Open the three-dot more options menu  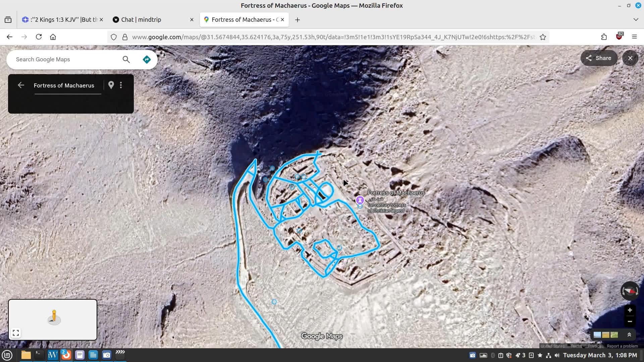[x=121, y=85]
